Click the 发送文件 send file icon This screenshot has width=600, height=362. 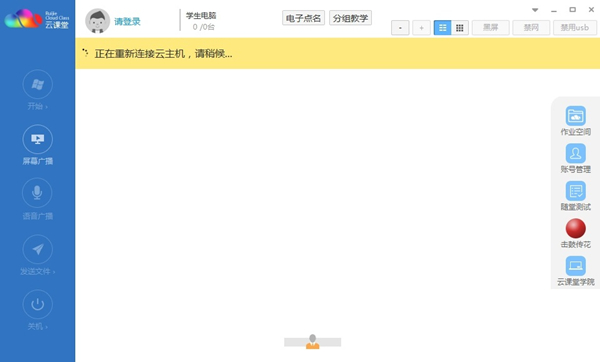(38, 249)
